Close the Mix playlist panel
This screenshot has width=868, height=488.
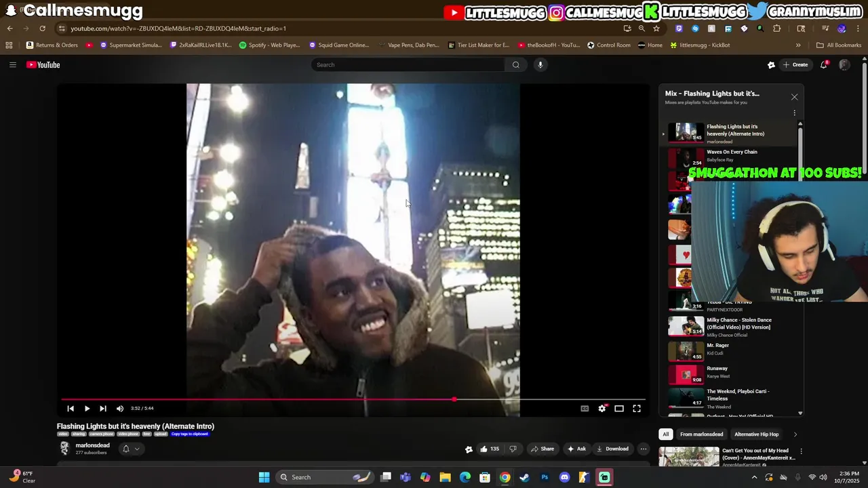[794, 97]
